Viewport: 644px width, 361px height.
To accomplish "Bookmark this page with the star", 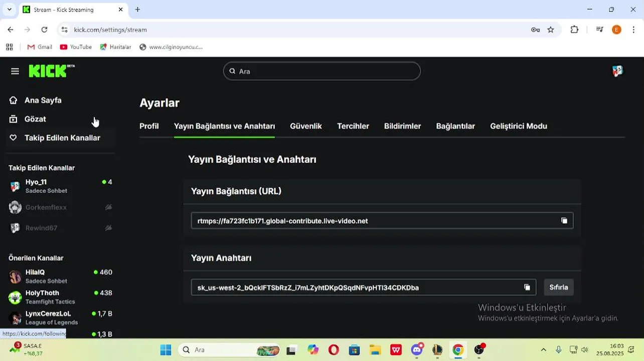I will tap(551, 30).
